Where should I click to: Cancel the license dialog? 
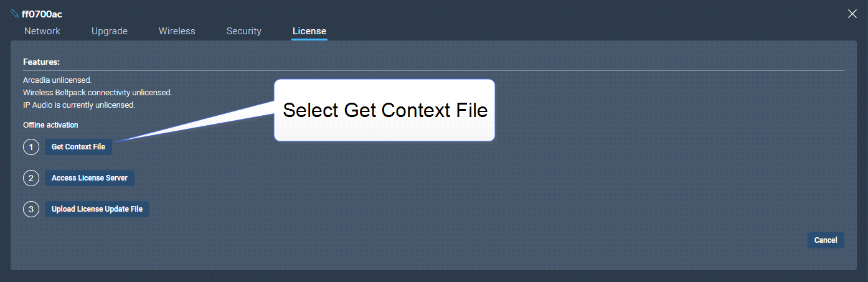[x=826, y=240]
